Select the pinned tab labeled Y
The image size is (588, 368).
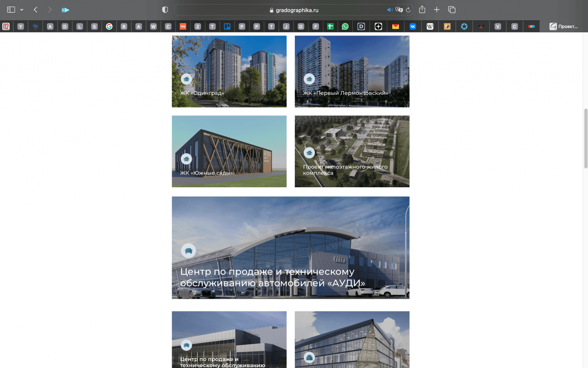pos(21,26)
